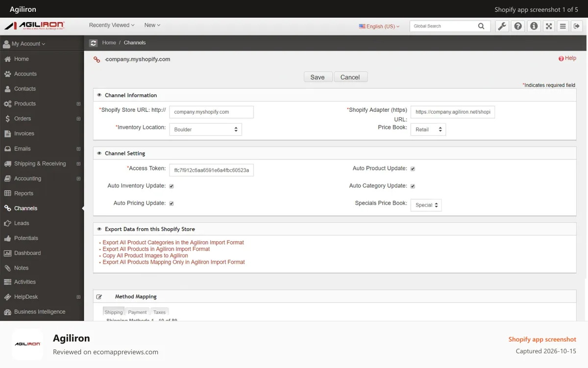
Task: Expand the Shipping & Receiving plus icon
Action: point(78,163)
